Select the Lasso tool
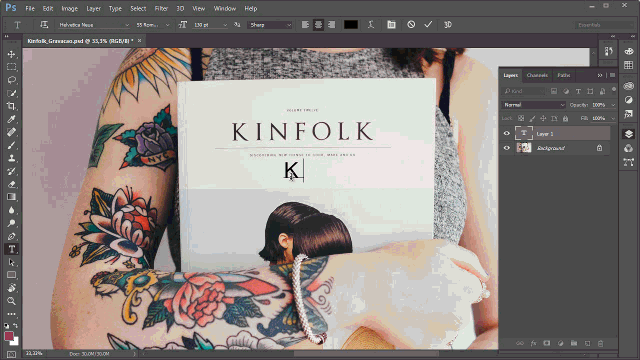 point(11,80)
